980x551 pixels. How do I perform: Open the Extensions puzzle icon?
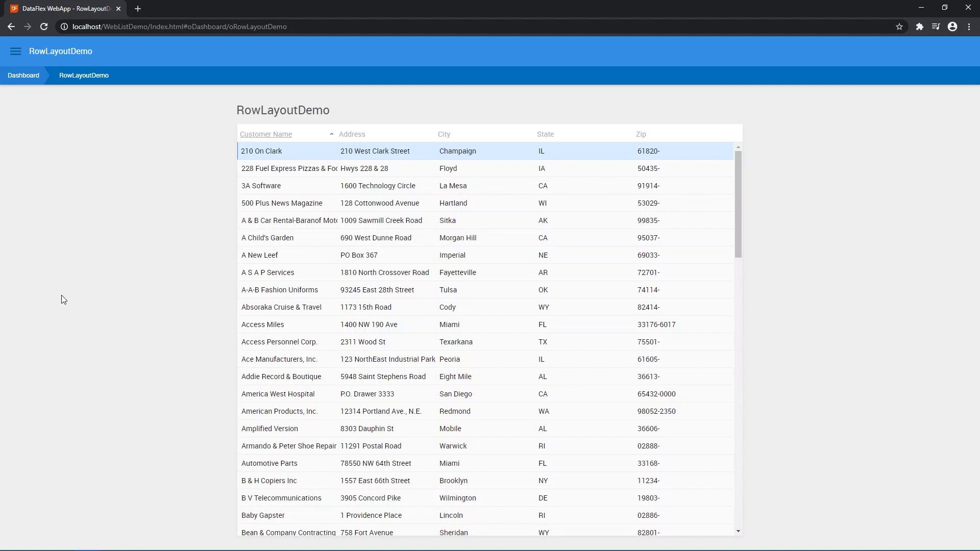point(919,27)
